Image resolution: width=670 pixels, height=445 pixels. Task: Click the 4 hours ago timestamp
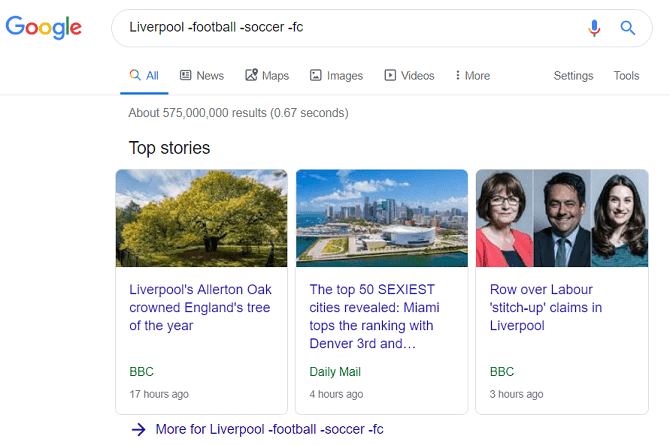pos(336,394)
